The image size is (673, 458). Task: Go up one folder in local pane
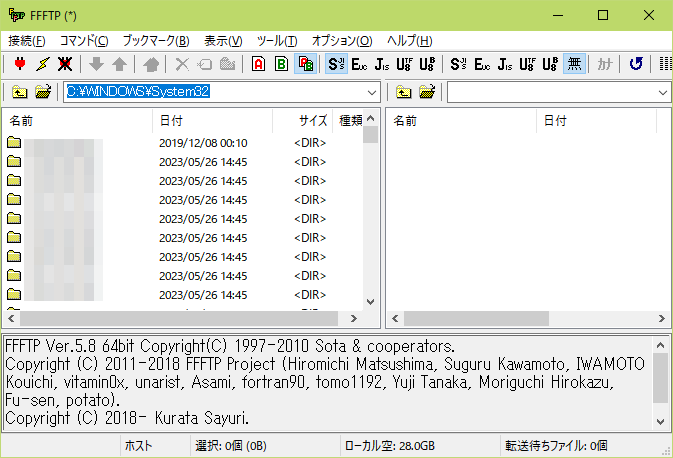[x=20, y=92]
